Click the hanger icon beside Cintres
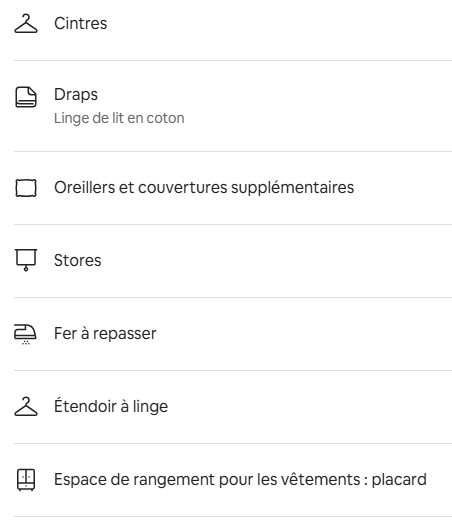 (26, 23)
